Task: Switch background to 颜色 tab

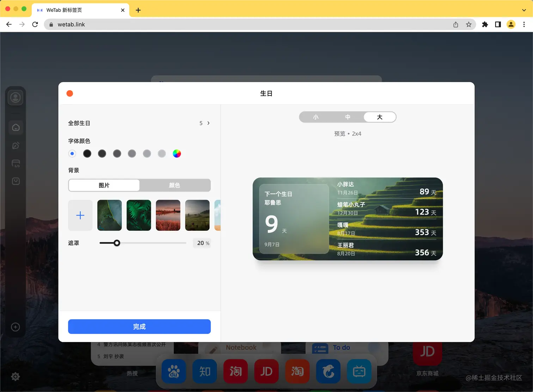Action: pos(175,185)
